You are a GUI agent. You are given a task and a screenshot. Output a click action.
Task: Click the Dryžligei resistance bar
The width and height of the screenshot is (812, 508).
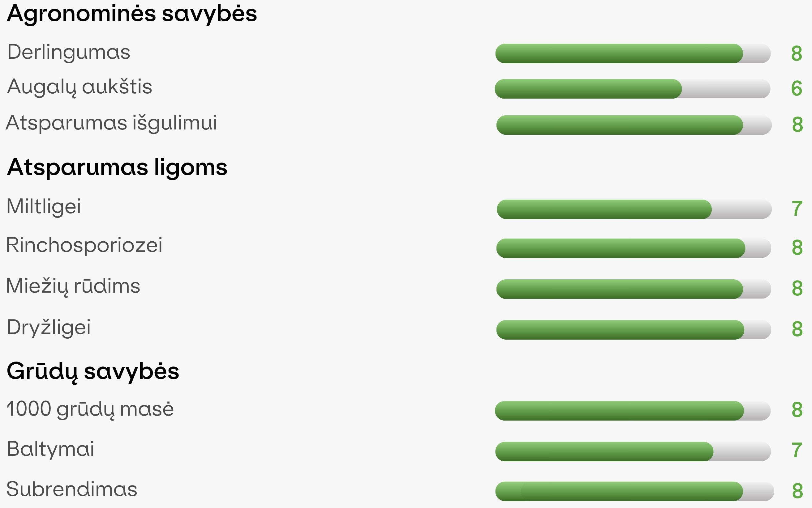[634, 330]
